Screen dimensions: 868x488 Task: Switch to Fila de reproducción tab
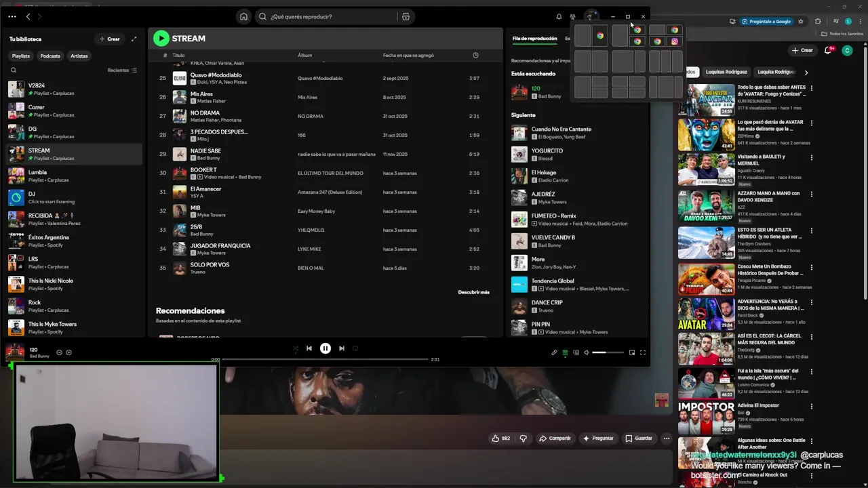tap(534, 39)
